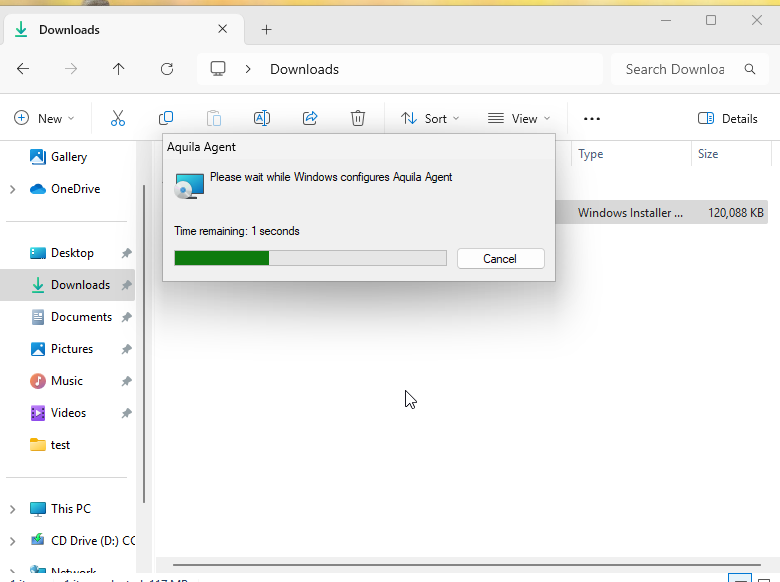Click the PC monitor icon in address bar
The image size is (780, 582).
tap(218, 69)
